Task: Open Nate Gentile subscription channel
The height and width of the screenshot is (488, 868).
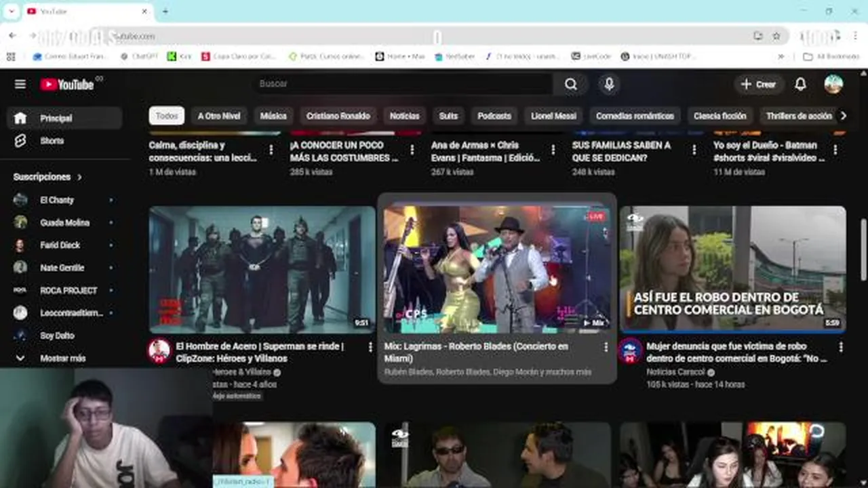Action: [64, 268]
